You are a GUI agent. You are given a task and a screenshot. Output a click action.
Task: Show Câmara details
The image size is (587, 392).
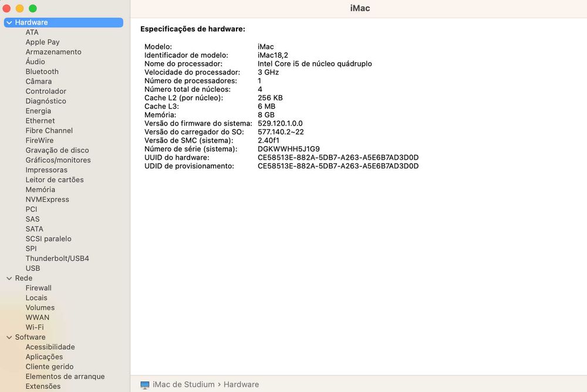39,81
